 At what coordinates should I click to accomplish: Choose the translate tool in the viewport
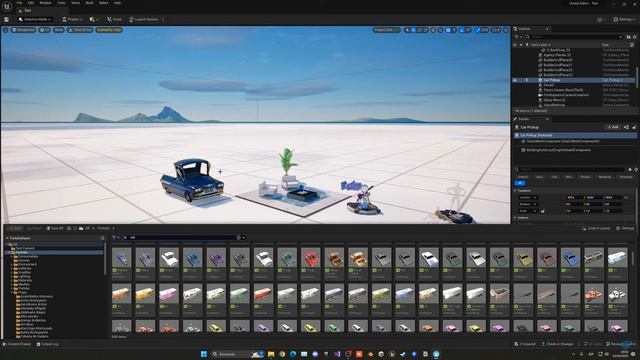[413, 30]
